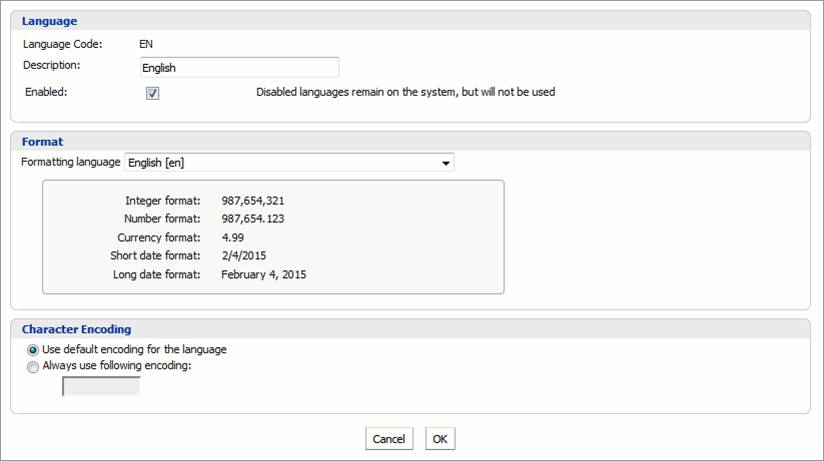Click the EN language code value
824x461 pixels.
[146, 44]
